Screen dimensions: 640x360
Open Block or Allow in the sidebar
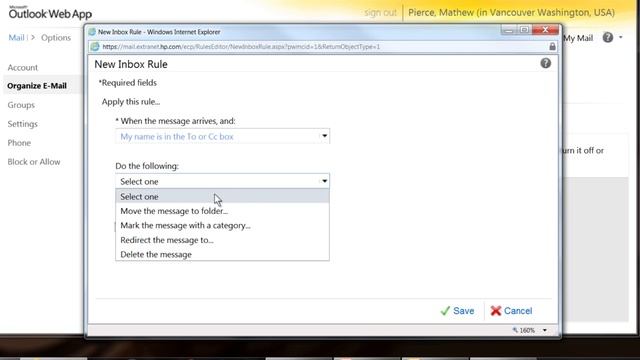(x=34, y=162)
